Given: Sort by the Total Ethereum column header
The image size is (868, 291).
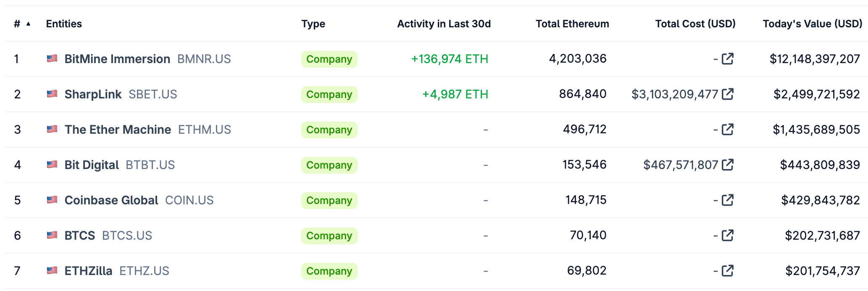Looking at the screenshot, I should tap(572, 24).
